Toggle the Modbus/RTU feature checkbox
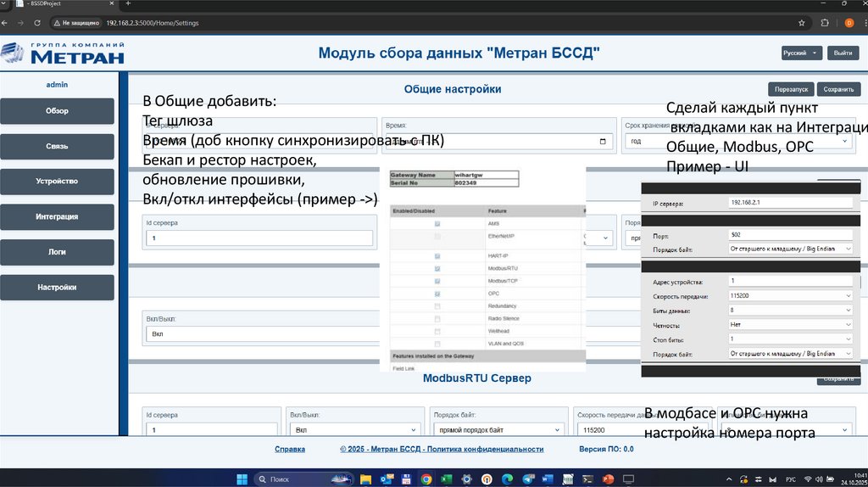 click(437, 269)
